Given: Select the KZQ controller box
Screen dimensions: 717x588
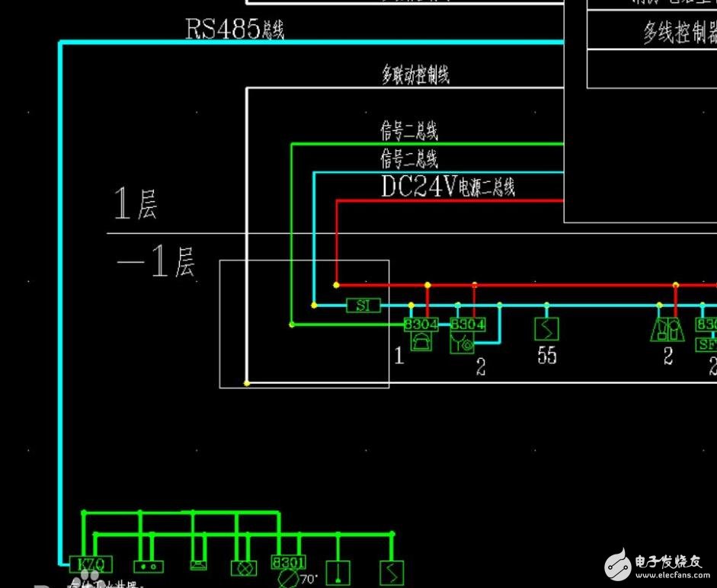Looking at the screenshot, I should (91, 564).
